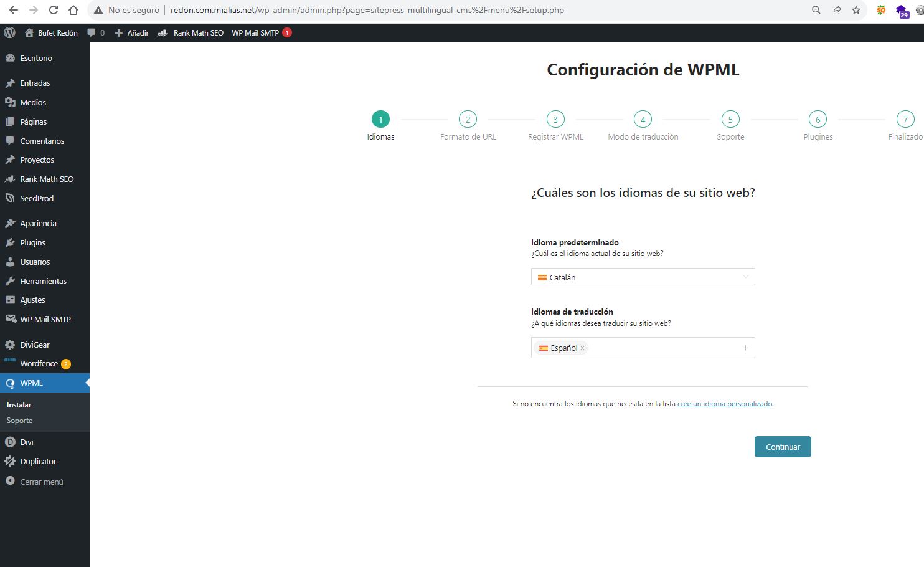The height and width of the screenshot is (567, 924).
Task: Collapse sidebar with Cerrar menú
Action: tap(34, 482)
